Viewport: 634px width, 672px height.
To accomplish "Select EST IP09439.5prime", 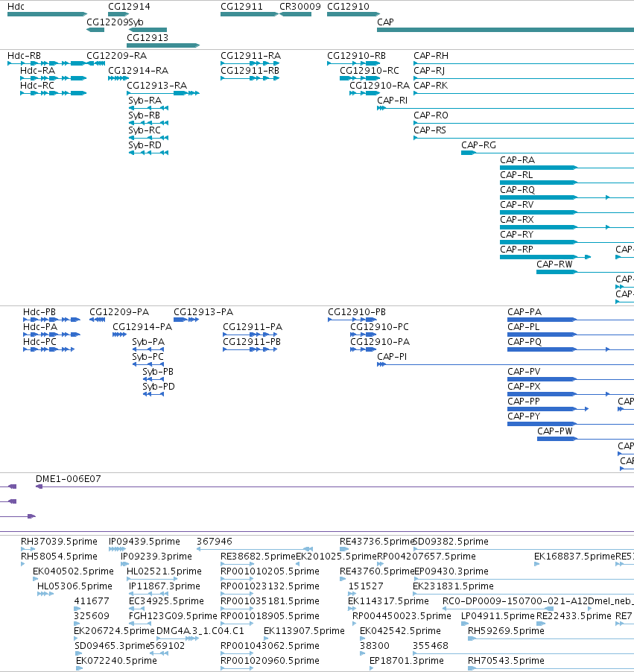I will coord(117,549).
